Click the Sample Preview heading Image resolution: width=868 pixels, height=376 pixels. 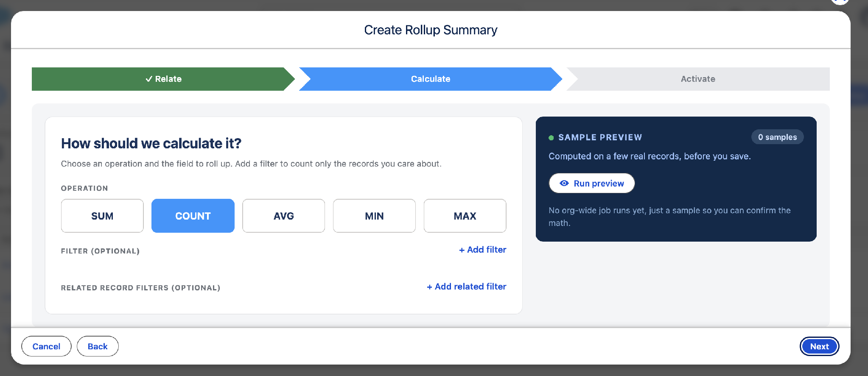click(x=600, y=137)
